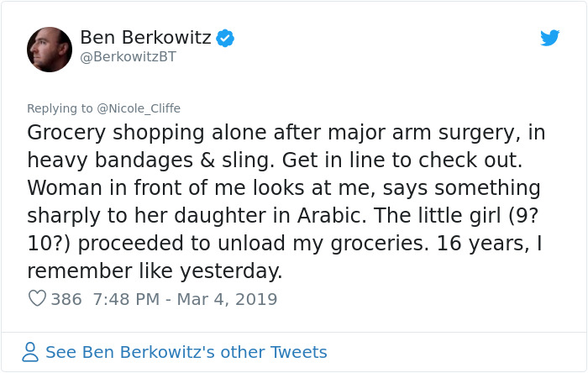Click the Twitter bird logo
The width and height of the screenshot is (588, 373).
pos(549,38)
